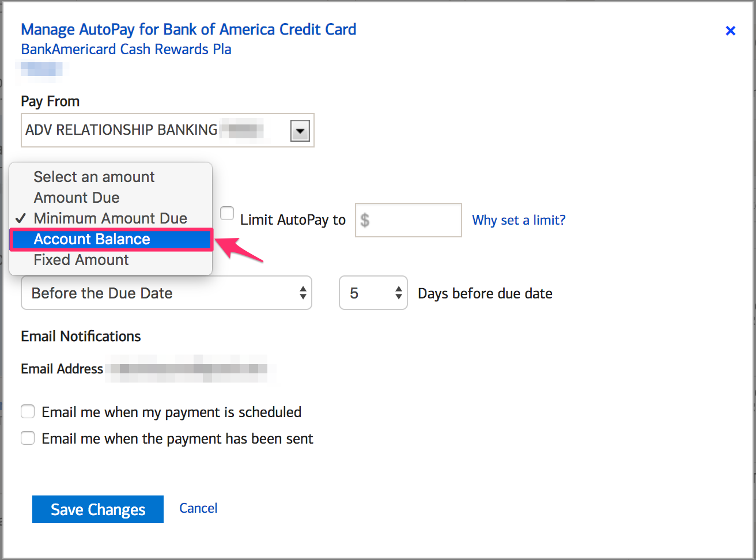Open the days-before-due-date selector showing 5
Screen dimensions: 756x560
[373, 293]
